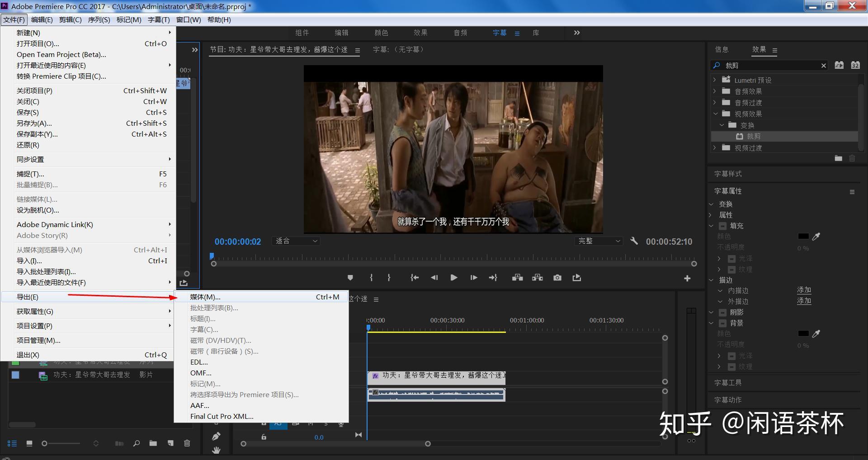
Task: Click the Lift button
Action: click(x=518, y=278)
